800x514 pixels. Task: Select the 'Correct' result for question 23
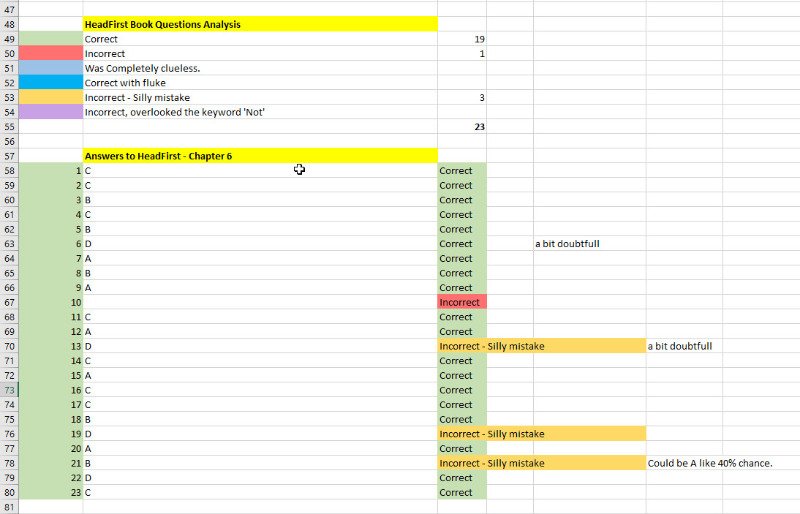coord(462,493)
